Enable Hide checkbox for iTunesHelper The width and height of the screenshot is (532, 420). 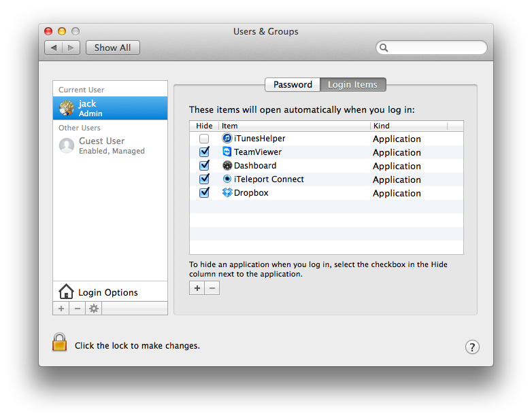pos(204,139)
